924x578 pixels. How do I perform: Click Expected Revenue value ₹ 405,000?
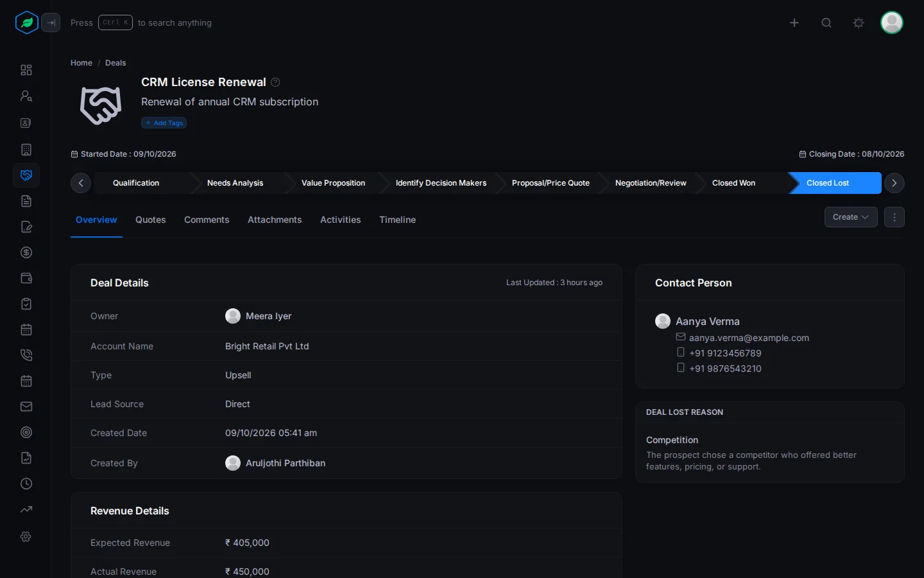[247, 543]
